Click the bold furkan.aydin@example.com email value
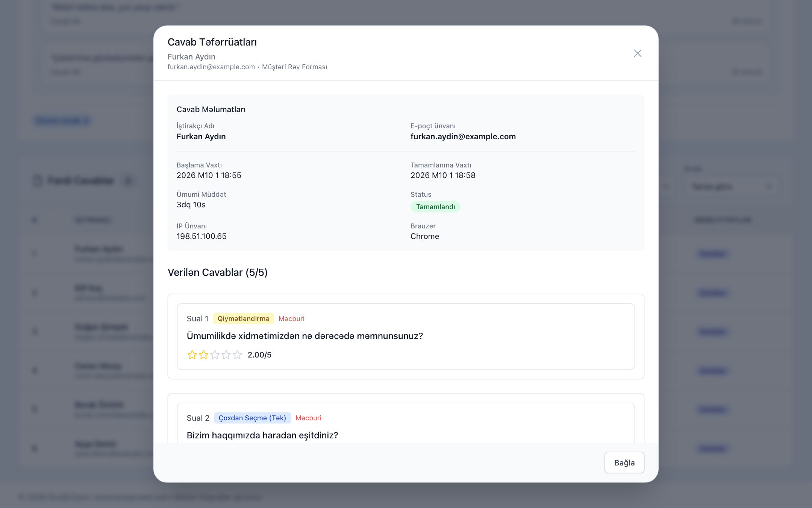The image size is (812, 508). coord(463,137)
